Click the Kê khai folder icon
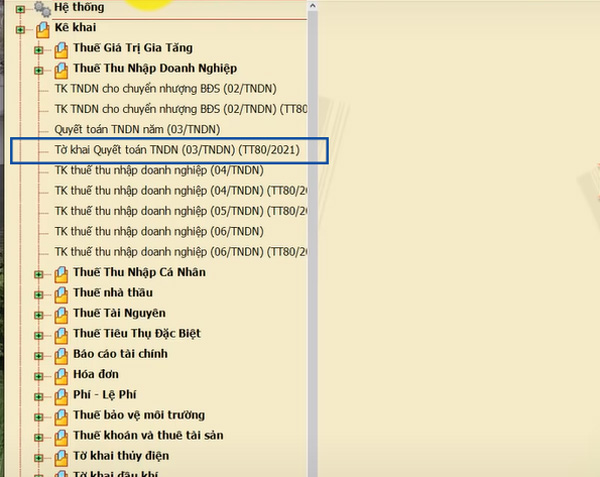The image size is (600, 477). tap(42, 29)
